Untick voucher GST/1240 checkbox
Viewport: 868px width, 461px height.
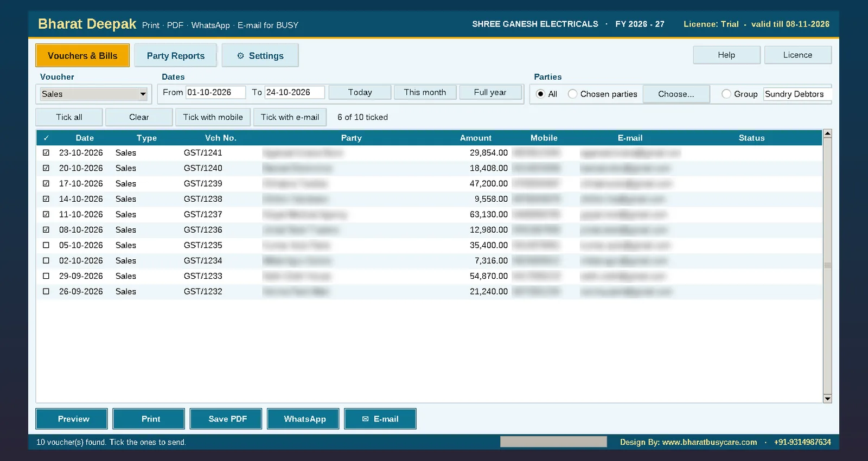pyautogui.click(x=46, y=168)
